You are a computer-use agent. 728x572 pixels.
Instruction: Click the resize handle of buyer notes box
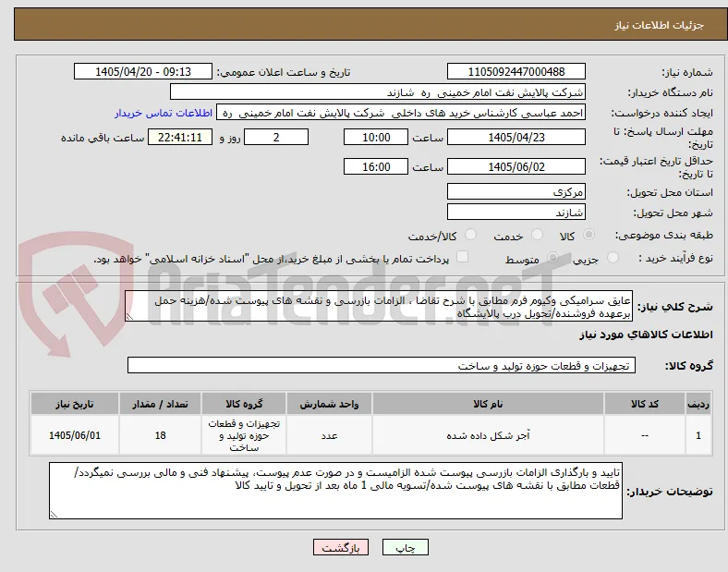click(54, 515)
